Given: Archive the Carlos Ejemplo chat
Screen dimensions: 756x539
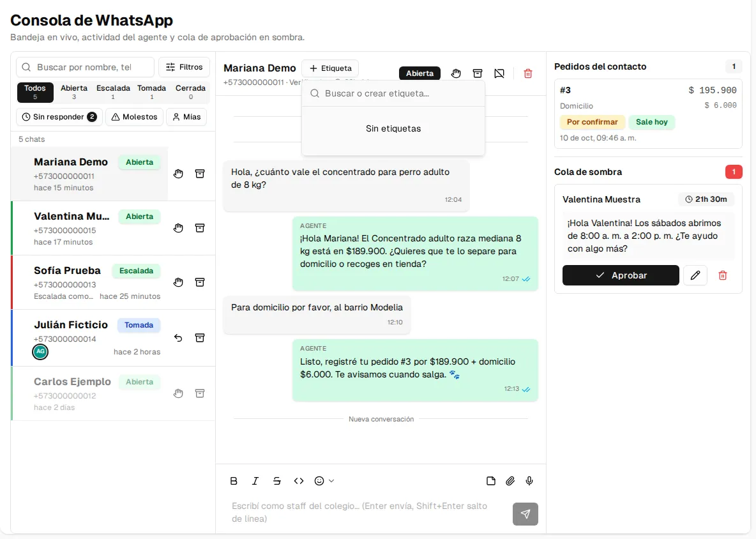Looking at the screenshot, I should (x=200, y=393).
